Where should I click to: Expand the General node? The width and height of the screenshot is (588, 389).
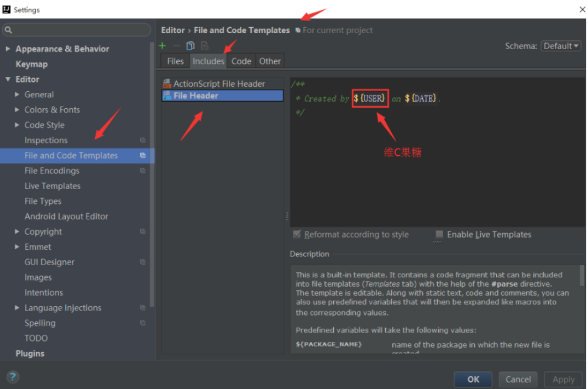[x=17, y=94]
